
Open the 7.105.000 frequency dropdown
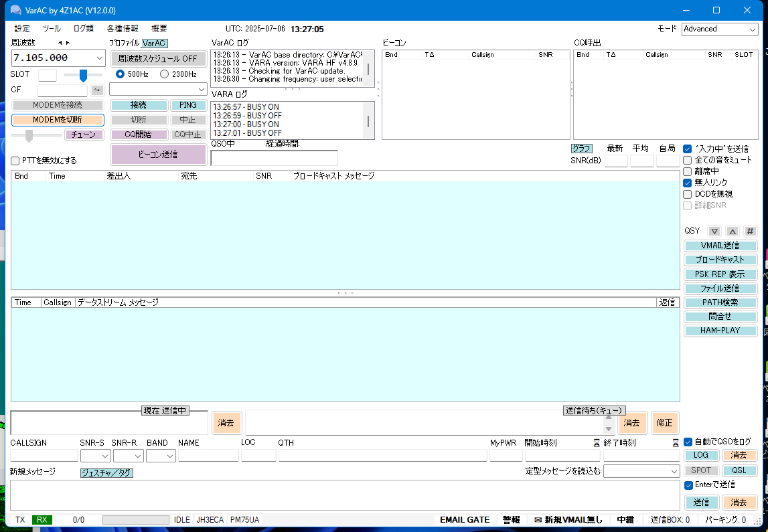(99, 58)
